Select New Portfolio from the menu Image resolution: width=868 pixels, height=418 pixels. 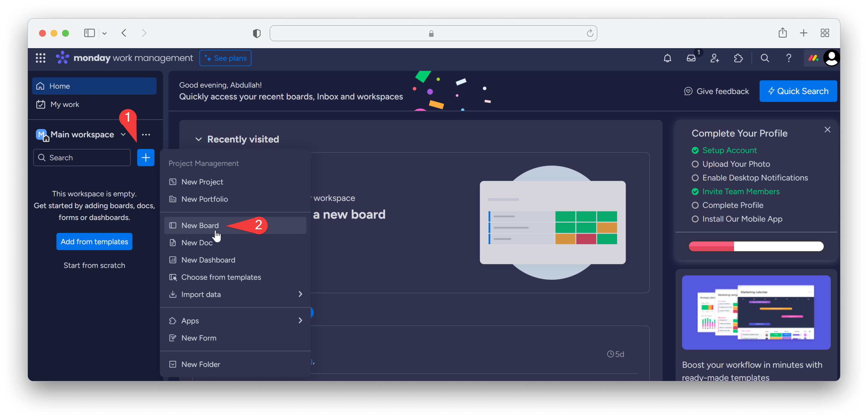pos(235,199)
